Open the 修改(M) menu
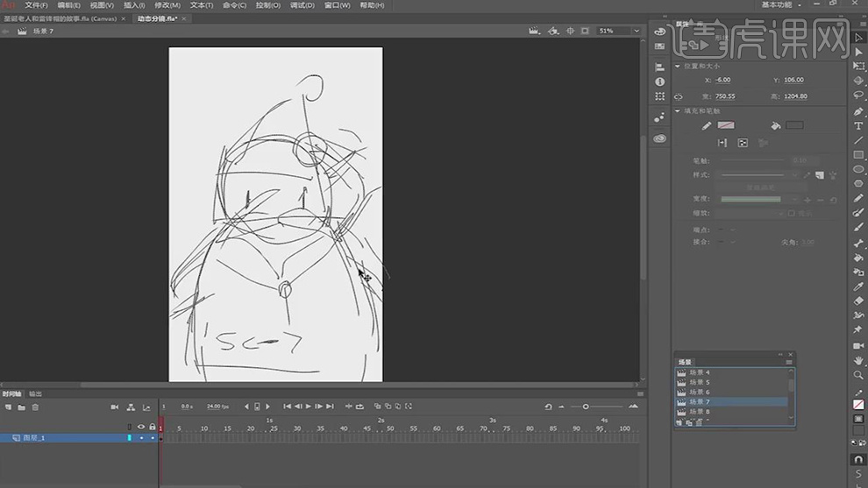The height and width of the screenshot is (488, 868). pyautogui.click(x=167, y=5)
